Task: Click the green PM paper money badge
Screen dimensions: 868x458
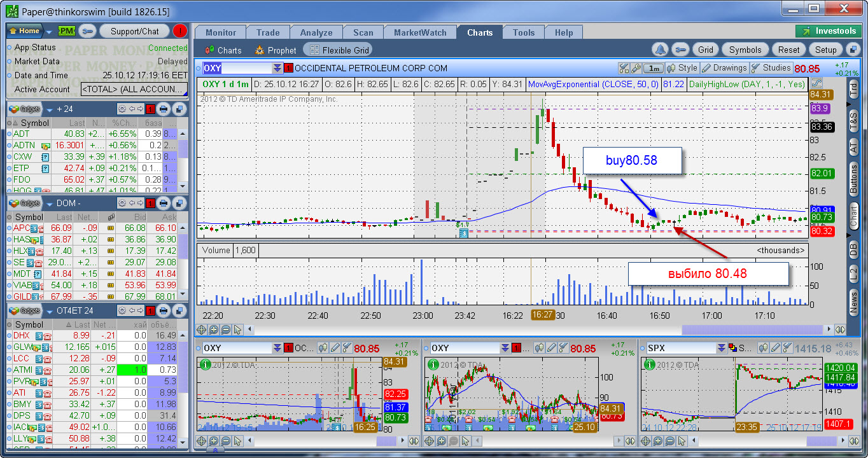Action: 67,31
